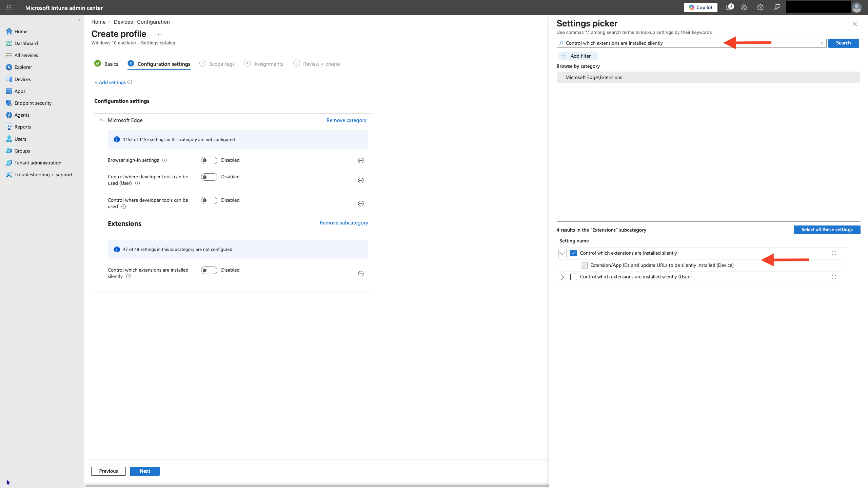Expand Control which extensions installed silently (User) row
Image resolution: width=868 pixels, height=492 pixels.
tap(562, 277)
